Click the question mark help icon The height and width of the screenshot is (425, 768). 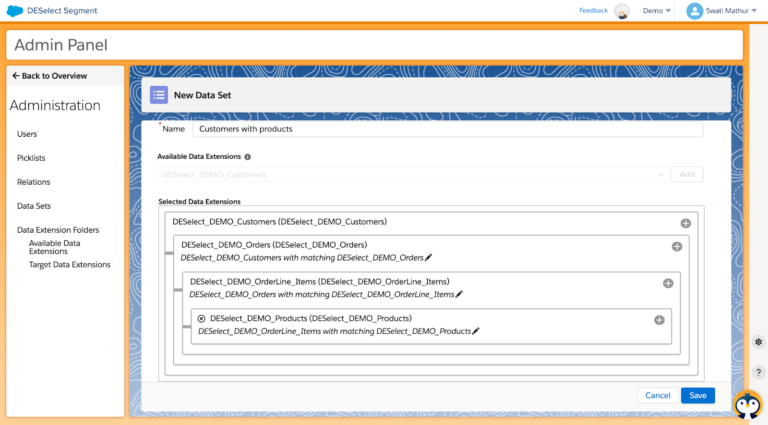[x=758, y=372]
